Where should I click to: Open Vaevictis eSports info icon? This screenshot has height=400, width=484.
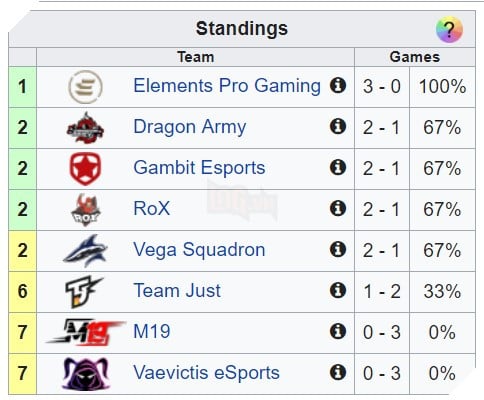(338, 372)
